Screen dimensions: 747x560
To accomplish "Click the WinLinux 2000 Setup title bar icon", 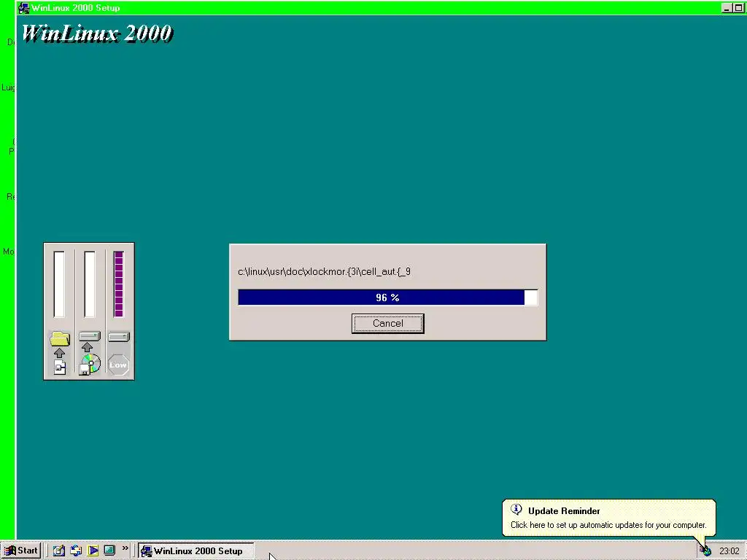I will coord(23,7).
